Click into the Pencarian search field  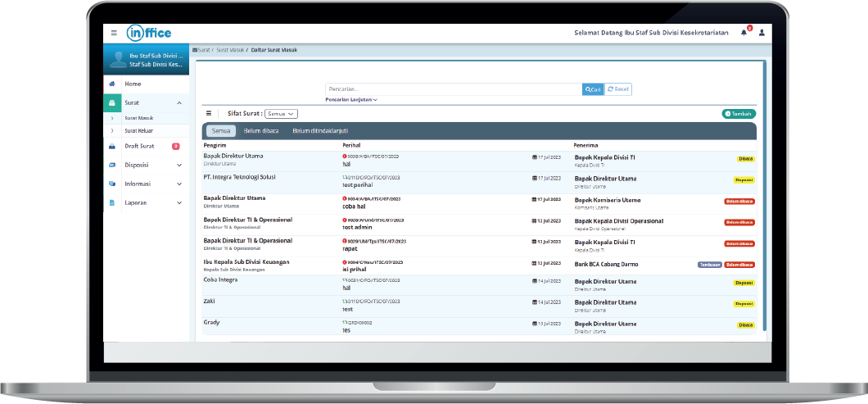(453, 89)
